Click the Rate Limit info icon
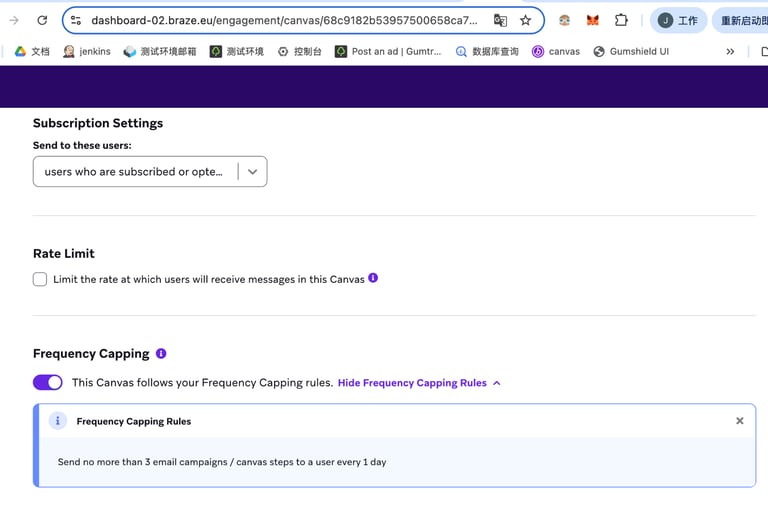Viewport: 768px width, 514px height. coord(373,278)
